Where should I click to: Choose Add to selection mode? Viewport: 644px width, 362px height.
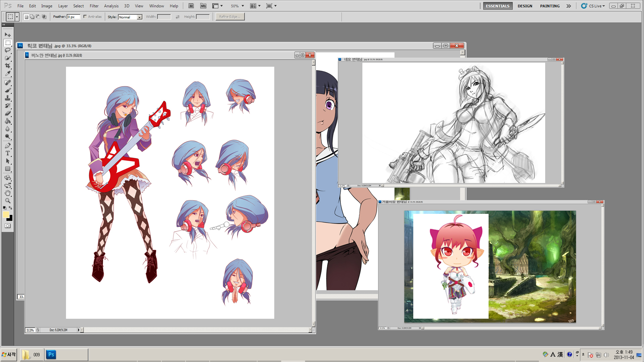(x=32, y=17)
